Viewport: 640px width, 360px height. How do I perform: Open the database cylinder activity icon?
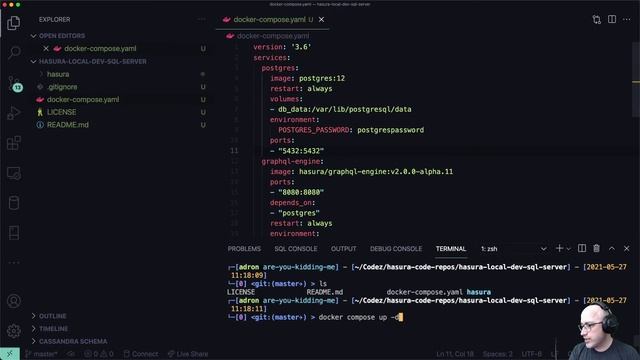pyautogui.click(x=13, y=203)
